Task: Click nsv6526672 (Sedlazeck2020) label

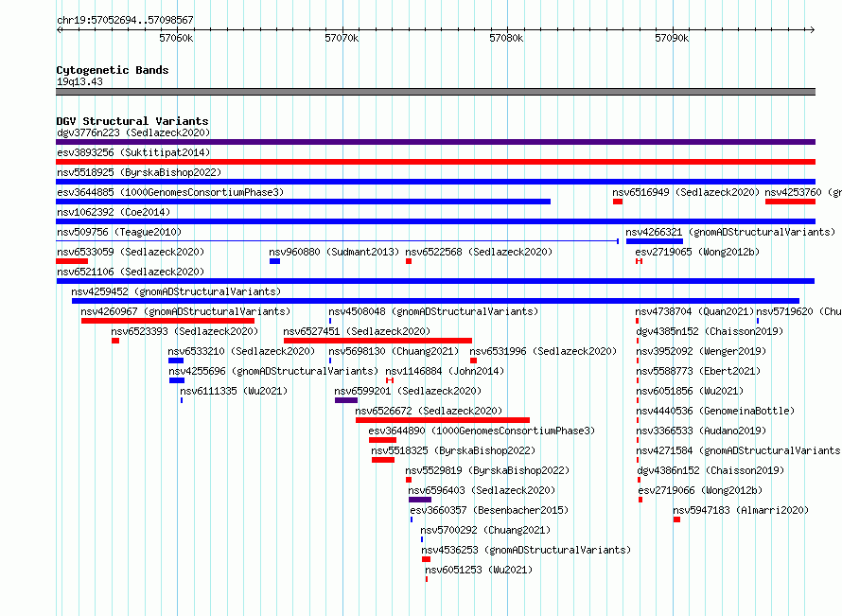Action: [x=429, y=411]
